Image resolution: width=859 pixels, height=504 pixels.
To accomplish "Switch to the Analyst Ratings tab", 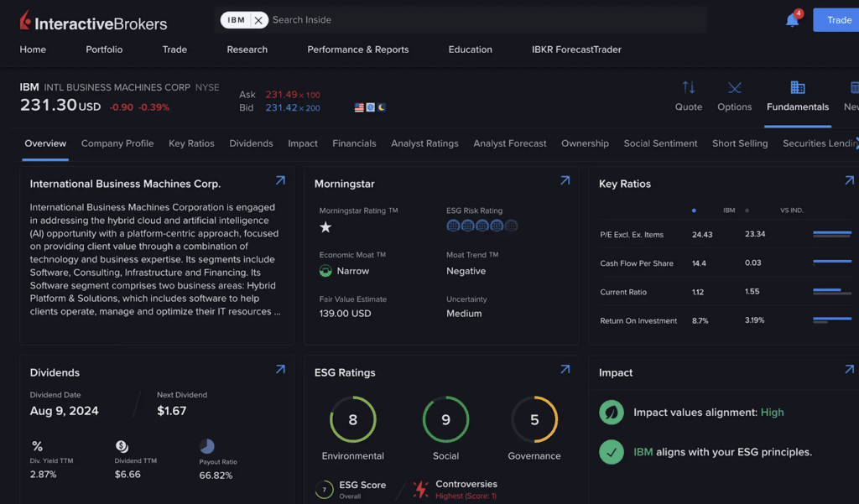I will tap(424, 143).
